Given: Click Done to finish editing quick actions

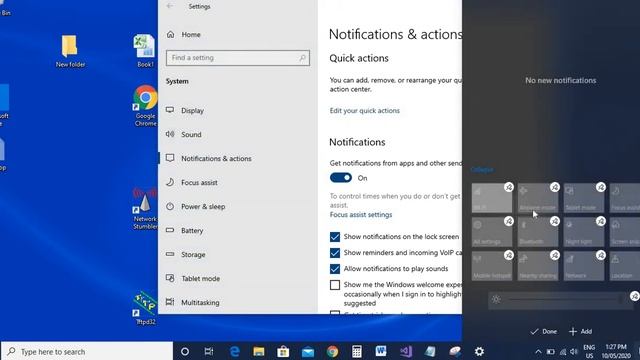Looking at the screenshot, I should click(x=544, y=331).
